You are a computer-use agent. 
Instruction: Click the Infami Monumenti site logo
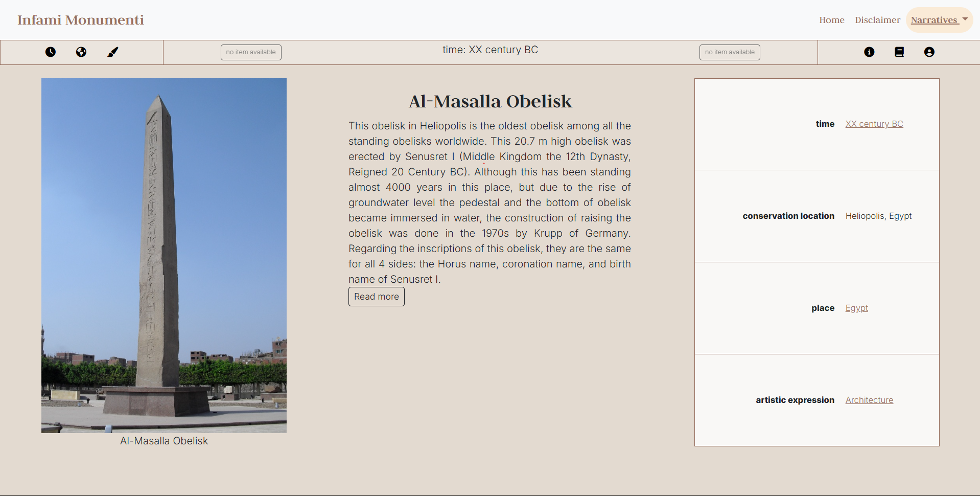tap(81, 20)
